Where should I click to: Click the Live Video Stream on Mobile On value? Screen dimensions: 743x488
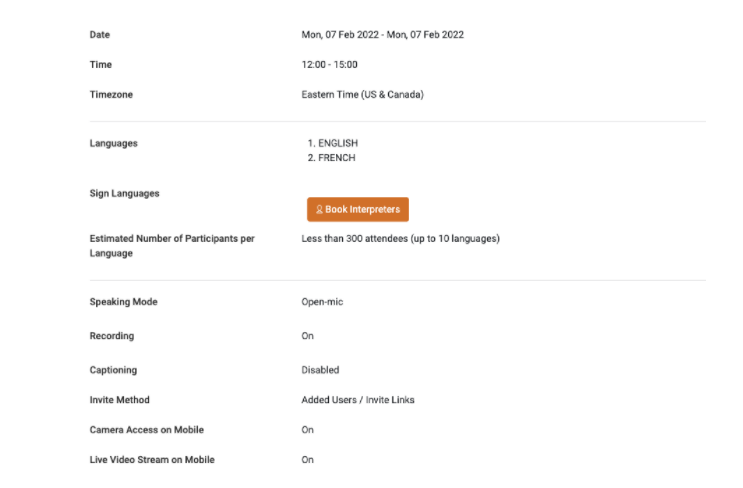pos(308,460)
